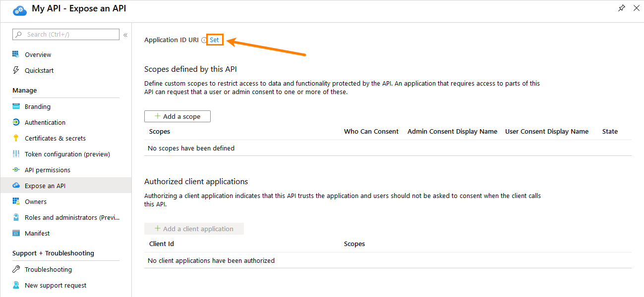The height and width of the screenshot is (297, 644).
Task: Create a New support request
Action: pos(55,285)
